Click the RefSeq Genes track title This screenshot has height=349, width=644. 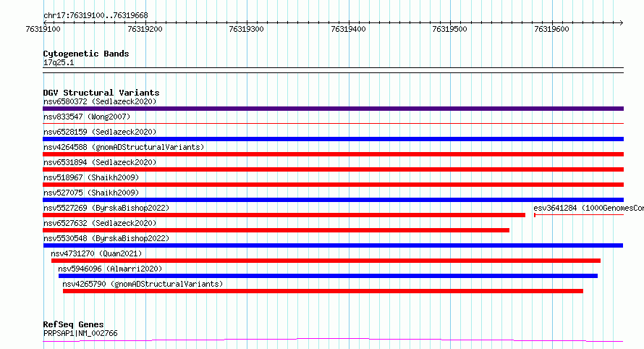(73, 324)
